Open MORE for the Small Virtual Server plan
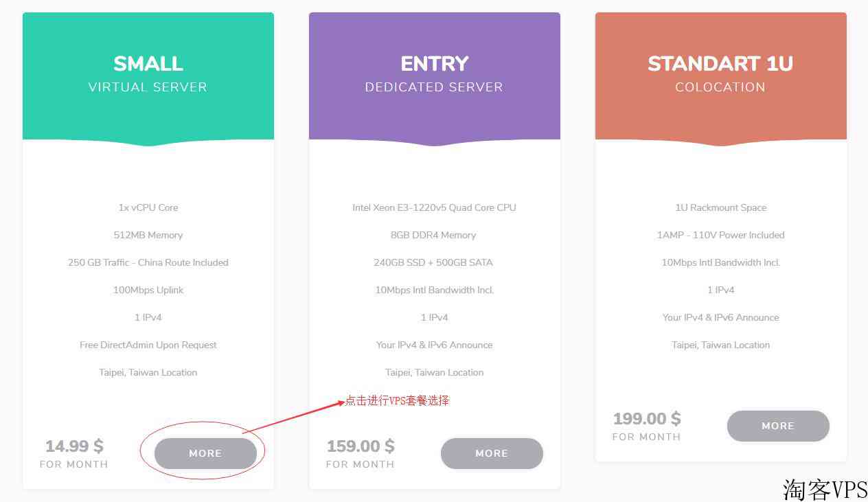Screen dimensions: 868x502 [x=205, y=453]
